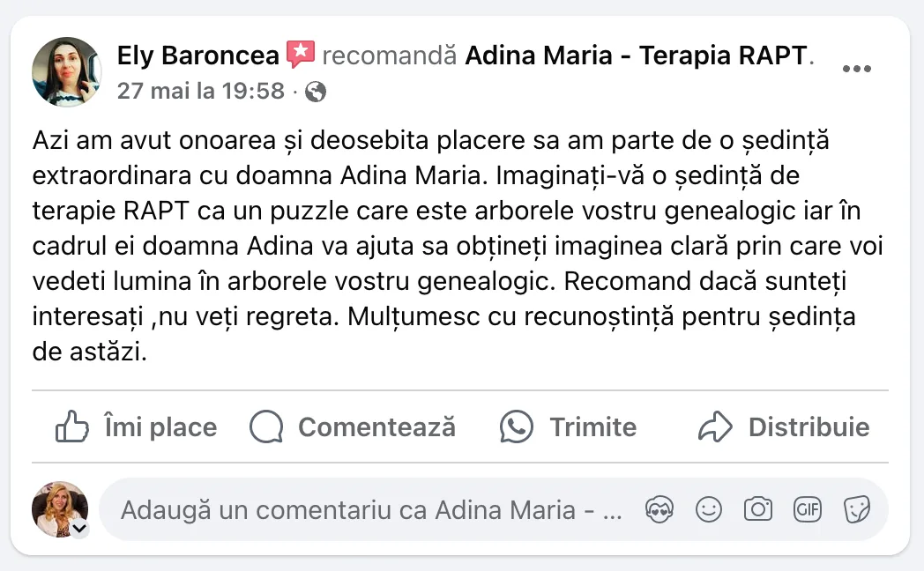The height and width of the screenshot is (571, 924).
Task: Click the red recommendation star badge
Action: click(x=301, y=56)
